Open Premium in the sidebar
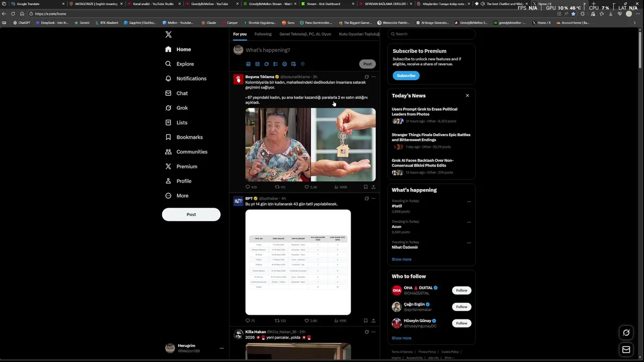The width and height of the screenshot is (644, 362). [181, 166]
